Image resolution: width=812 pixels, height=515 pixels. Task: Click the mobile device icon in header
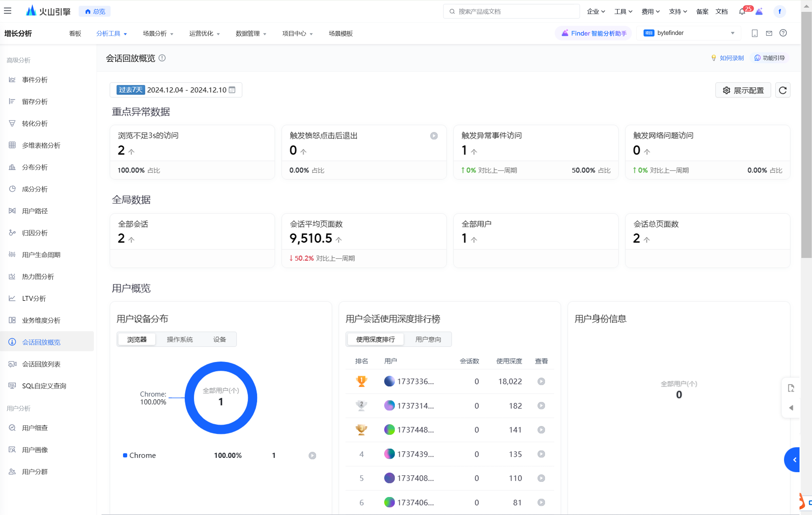pyautogui.click(x=755, y=33)
